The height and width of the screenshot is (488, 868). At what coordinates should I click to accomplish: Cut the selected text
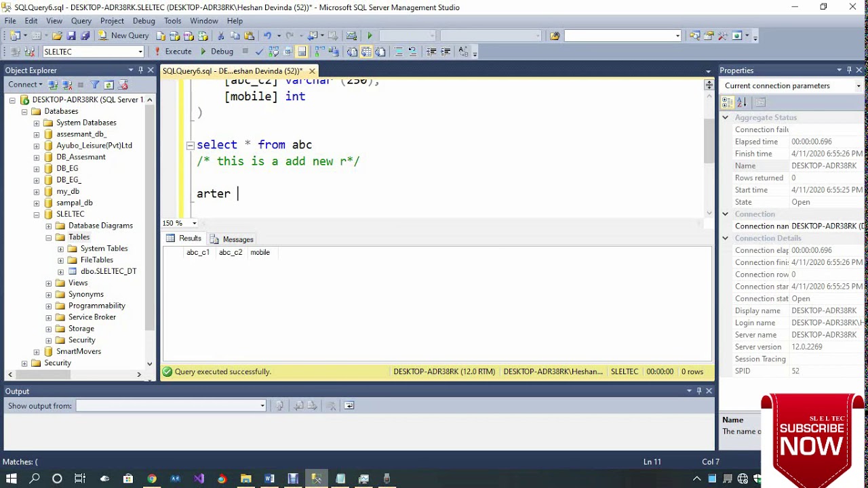pyautogui.click(x=221, y=36)
